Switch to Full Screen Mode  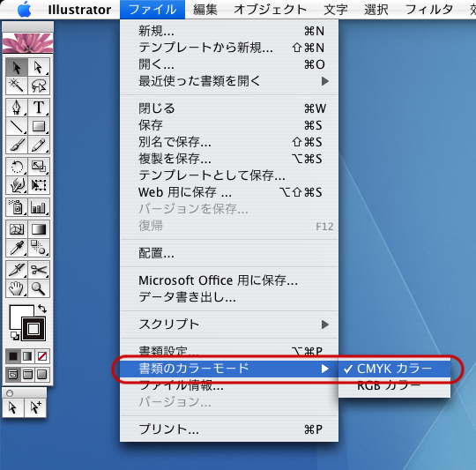(42, 375)
